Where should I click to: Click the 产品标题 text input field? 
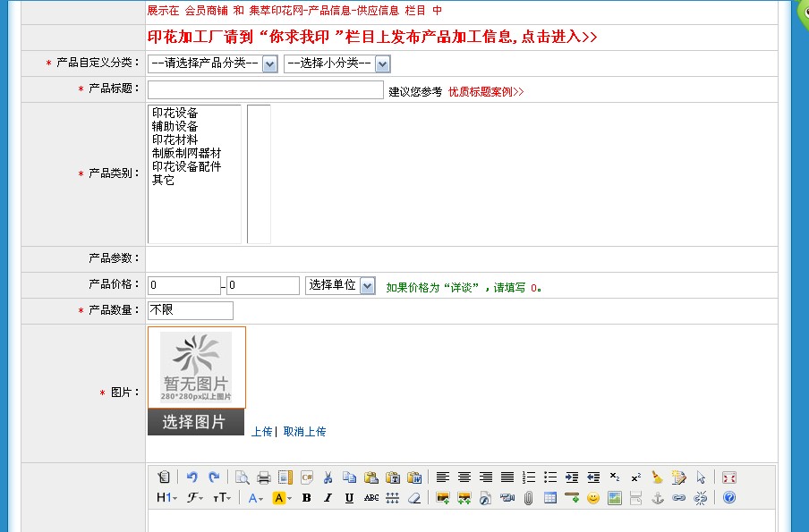(265, 90)
